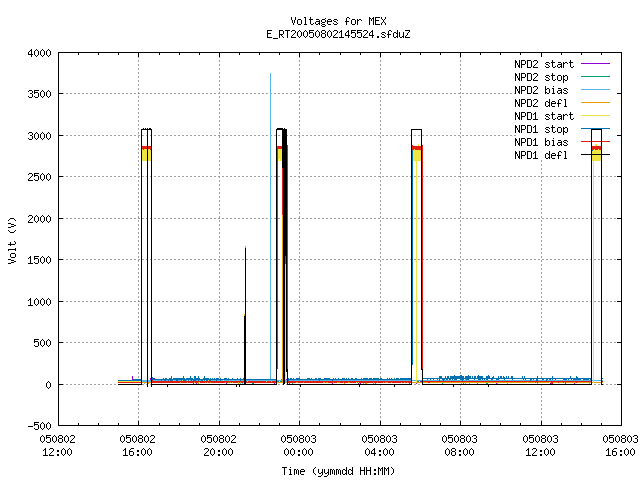Click the orange NPD2 defl legend line

pos(595,102)
